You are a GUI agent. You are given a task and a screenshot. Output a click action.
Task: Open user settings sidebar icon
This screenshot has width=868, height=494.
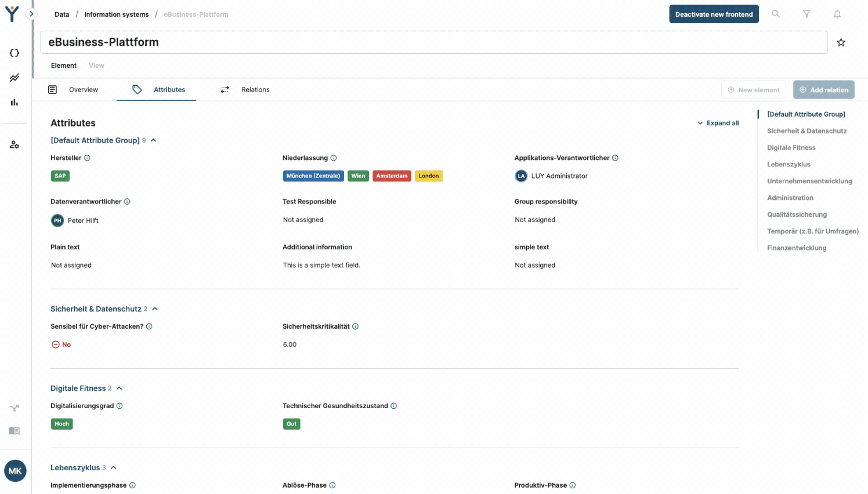tap(15, 144)
